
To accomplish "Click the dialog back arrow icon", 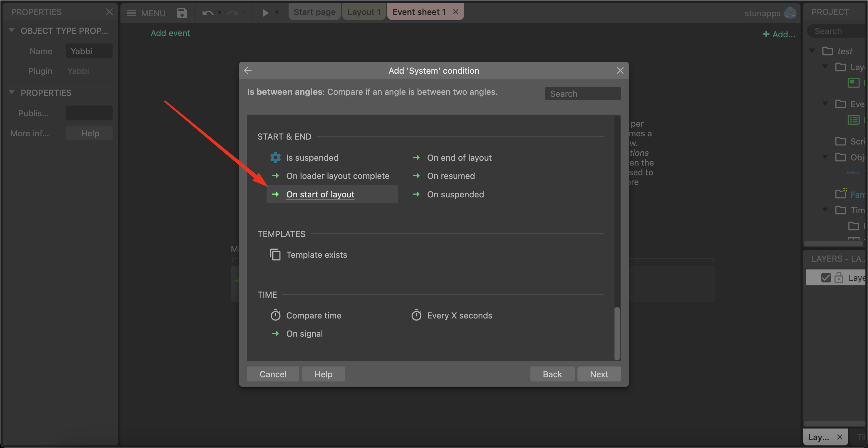I will coord(248,70).
